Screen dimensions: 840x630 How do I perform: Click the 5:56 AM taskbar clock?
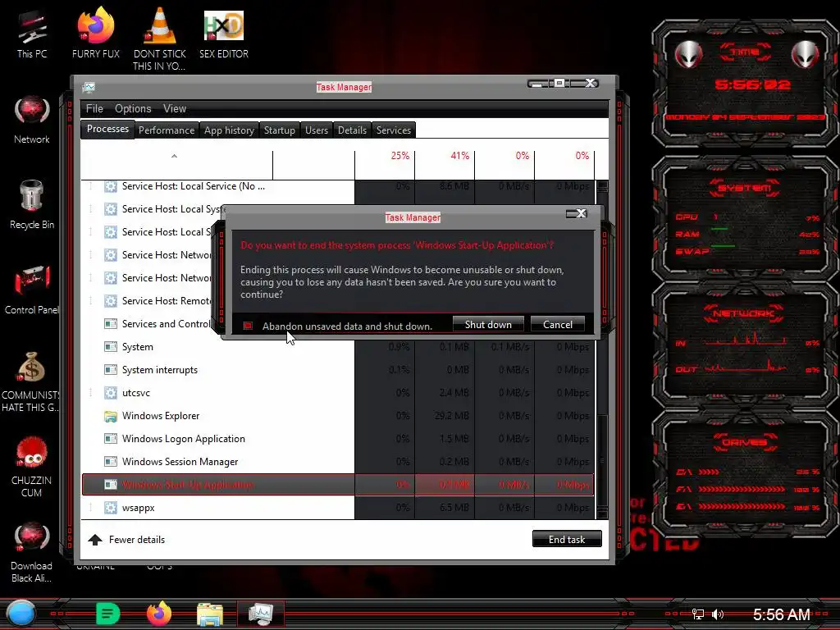click(x=781, y=614)
